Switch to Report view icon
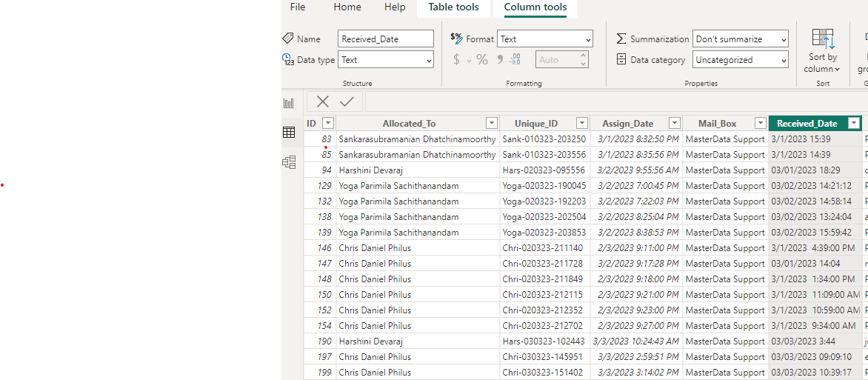This screenshot has width=868, height=380. coord(289,103)
